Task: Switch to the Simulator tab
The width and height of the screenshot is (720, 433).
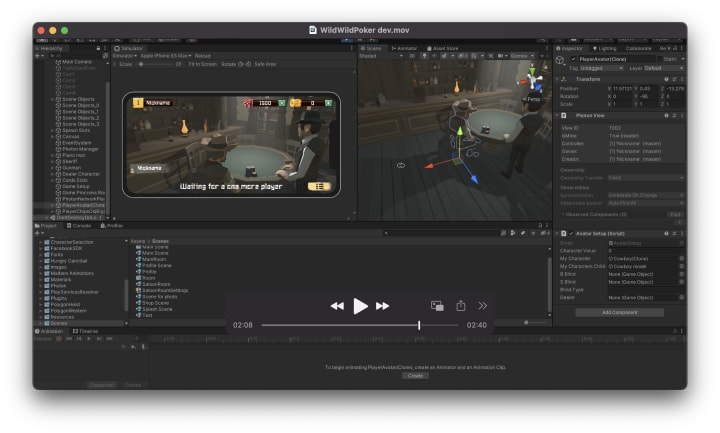Action: pos(129,48)
